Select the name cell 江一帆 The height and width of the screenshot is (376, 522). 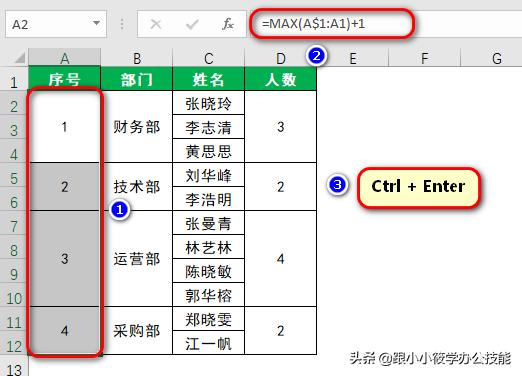(x=209, y=343)
